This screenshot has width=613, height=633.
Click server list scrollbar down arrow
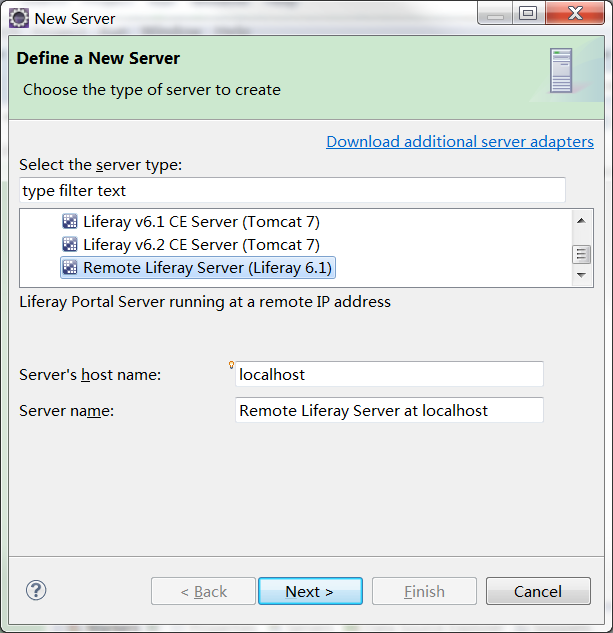(x=581, y=275)
